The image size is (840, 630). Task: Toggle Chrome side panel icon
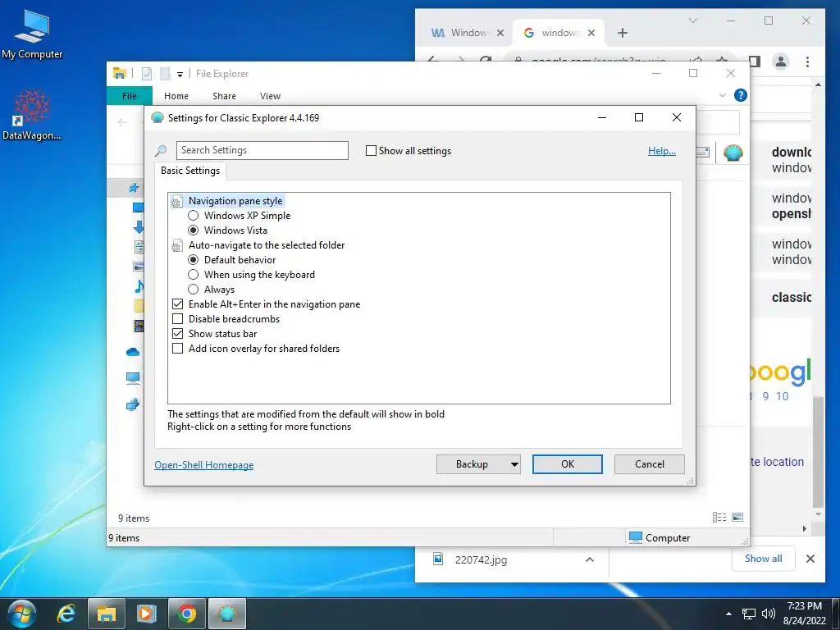click(755, 62)
